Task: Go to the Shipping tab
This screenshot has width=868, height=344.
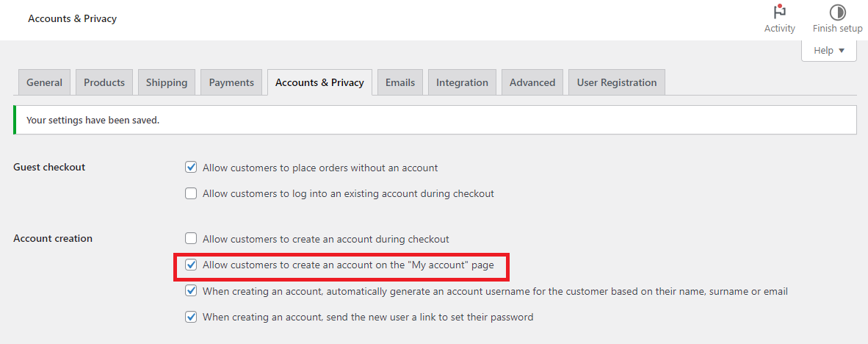Action: 167,82
